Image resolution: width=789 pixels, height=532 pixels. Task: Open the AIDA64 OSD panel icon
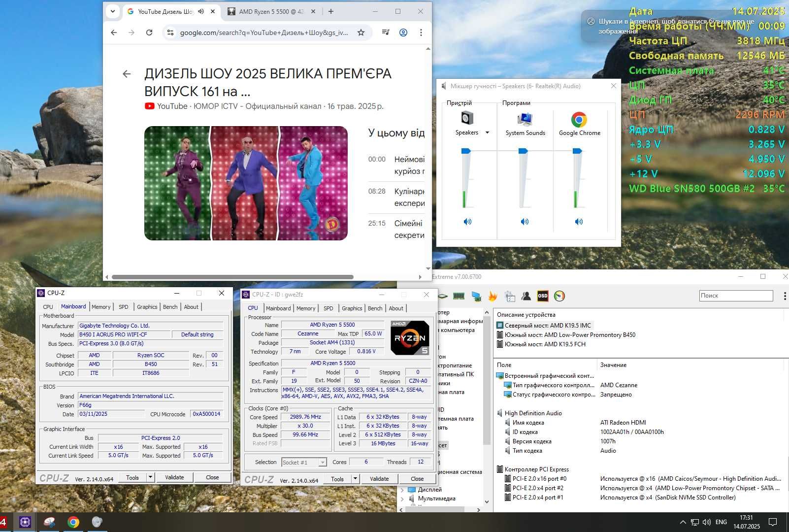(x=543, y=296)
